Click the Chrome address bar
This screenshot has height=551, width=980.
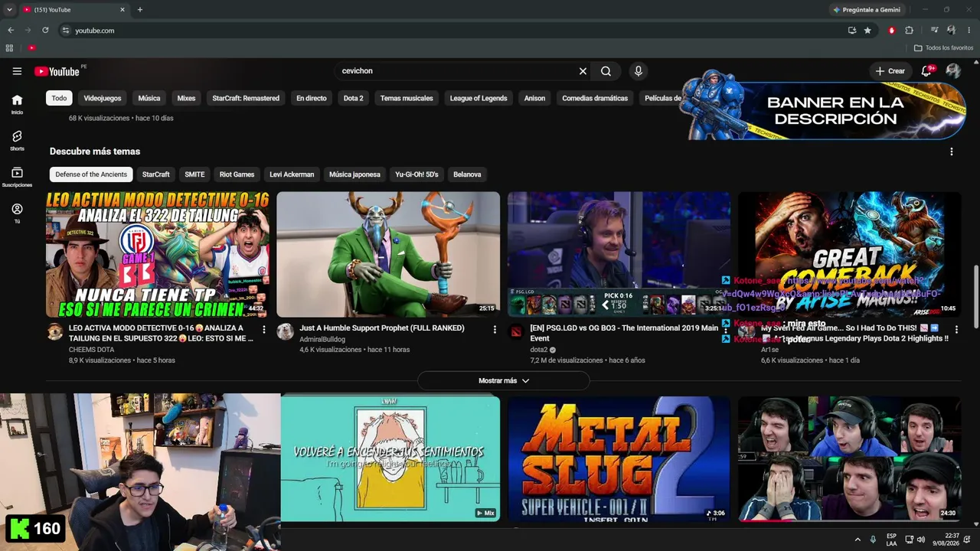point(452,31)
